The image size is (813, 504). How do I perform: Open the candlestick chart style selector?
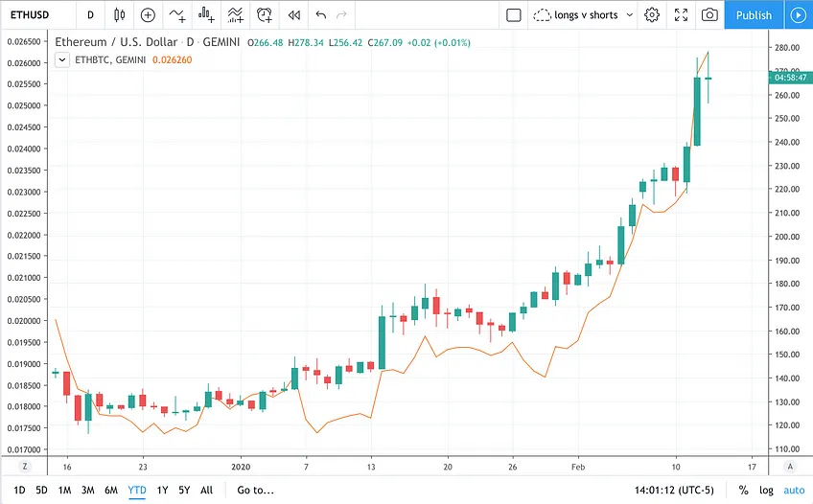(119, 15)
